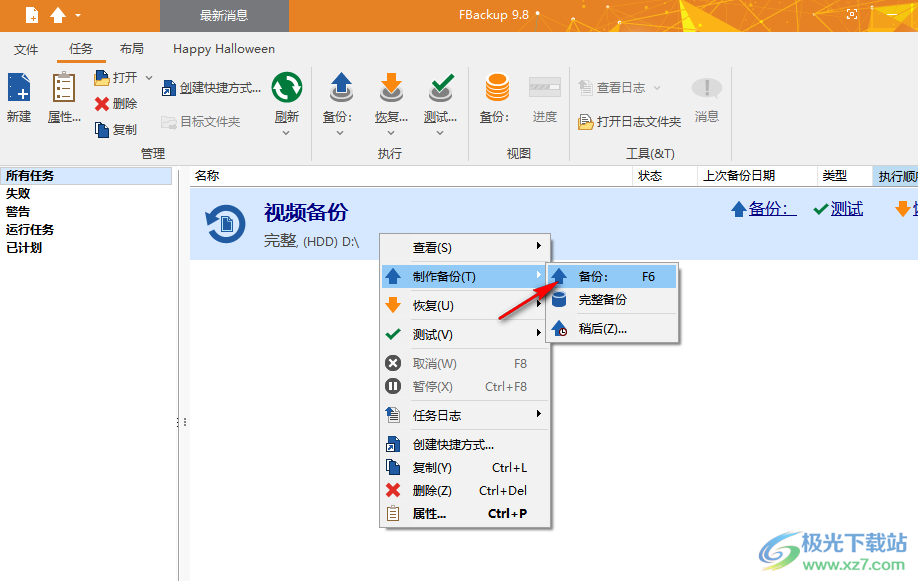This screenshot has height=581, width=918.
Task: Expand the Open (打开) dropdown arrow
Action: click(149, 77)
